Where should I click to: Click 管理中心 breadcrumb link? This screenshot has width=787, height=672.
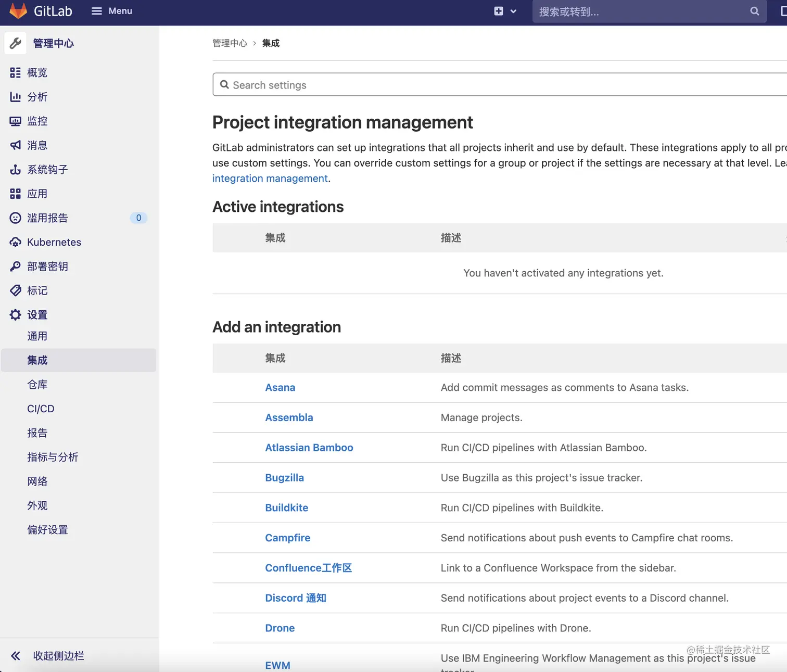pos(230,43)
